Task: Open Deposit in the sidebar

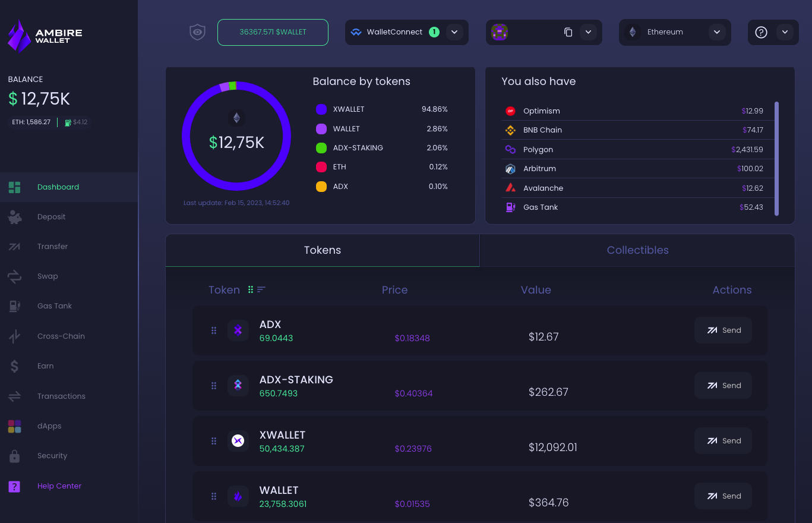Action: click(69, 217)
